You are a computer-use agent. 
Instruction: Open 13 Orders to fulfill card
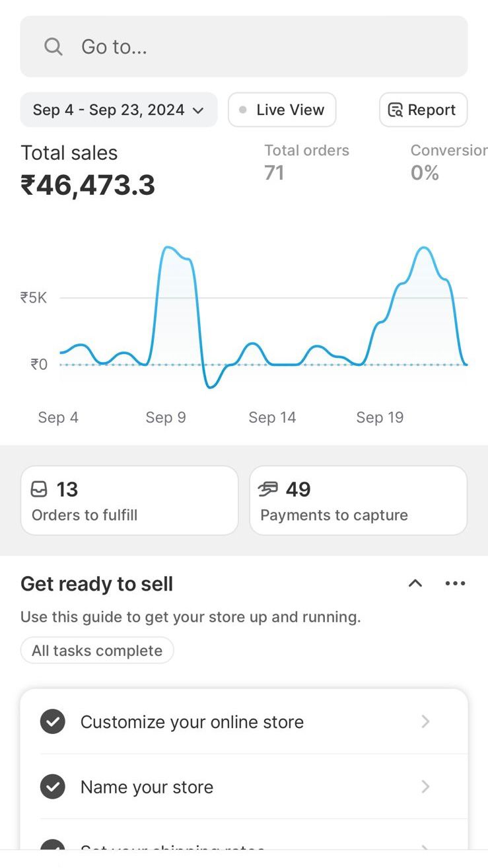click(129, 501)
